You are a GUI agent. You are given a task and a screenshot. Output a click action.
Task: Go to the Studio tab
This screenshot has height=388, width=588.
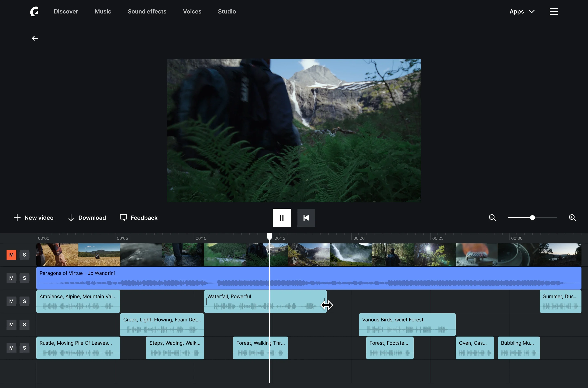click(x=227, y=11)
